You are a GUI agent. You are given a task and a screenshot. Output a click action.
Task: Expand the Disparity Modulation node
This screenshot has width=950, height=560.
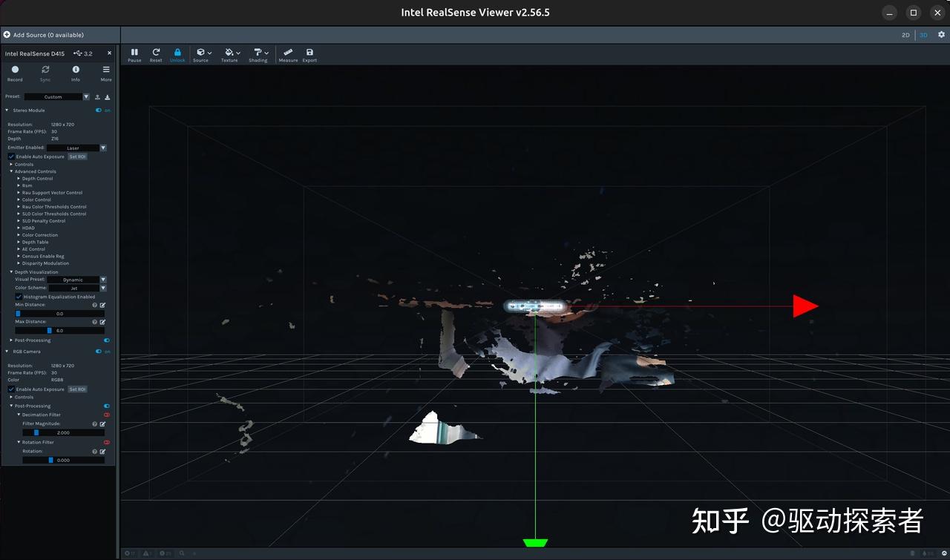19,263
